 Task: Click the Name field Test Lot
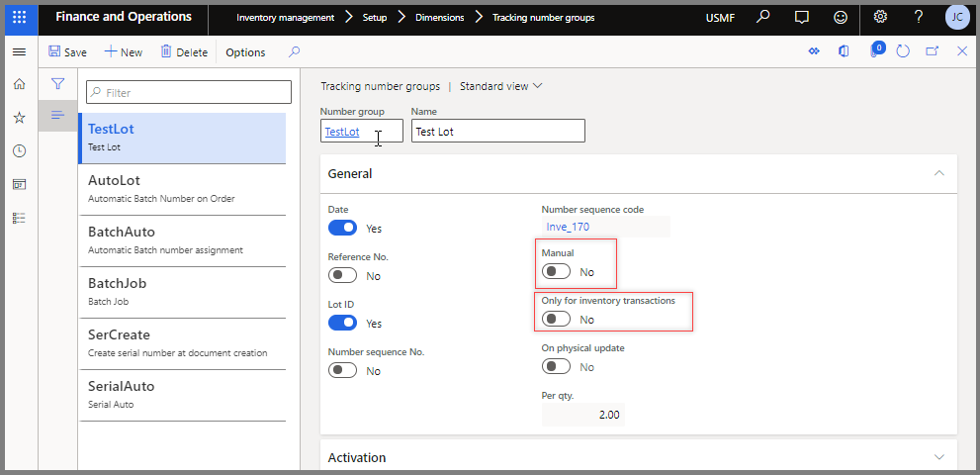[x=498, y=131]
